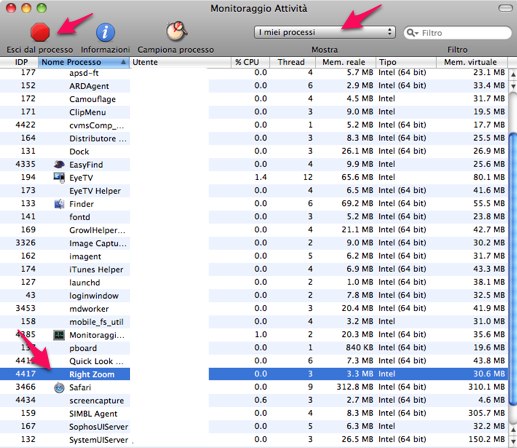
Task: Click the 150.2 MB value for SystemUIServer
Action: pyautogui.click(x=486, y=439)
